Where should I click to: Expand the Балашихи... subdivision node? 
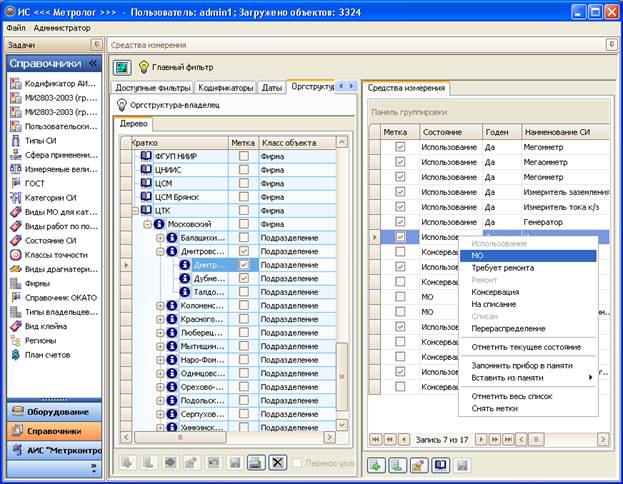159,238
